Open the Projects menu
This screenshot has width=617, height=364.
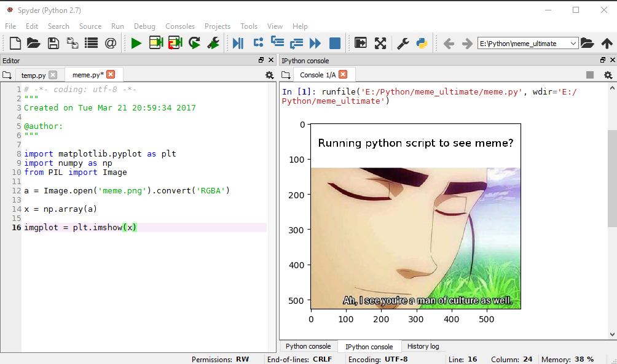[218, 26]
